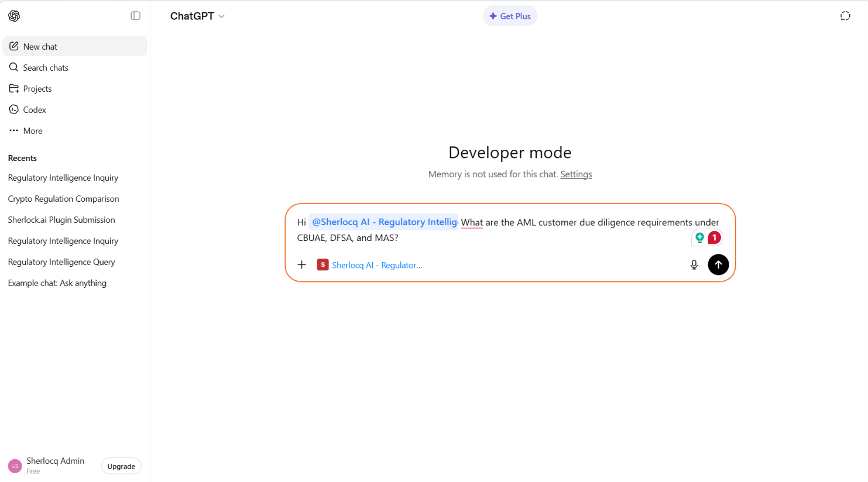Viewport: 868px width, 482px height.
Task: Click the Search chats magnifier icon
Action: coord(14,67)
